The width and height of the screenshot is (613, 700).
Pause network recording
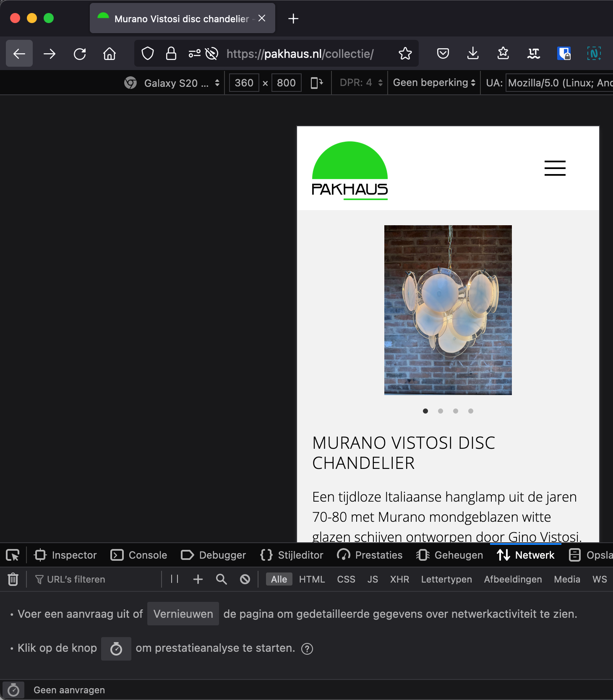pyautogui.click(x=175, y=579)
